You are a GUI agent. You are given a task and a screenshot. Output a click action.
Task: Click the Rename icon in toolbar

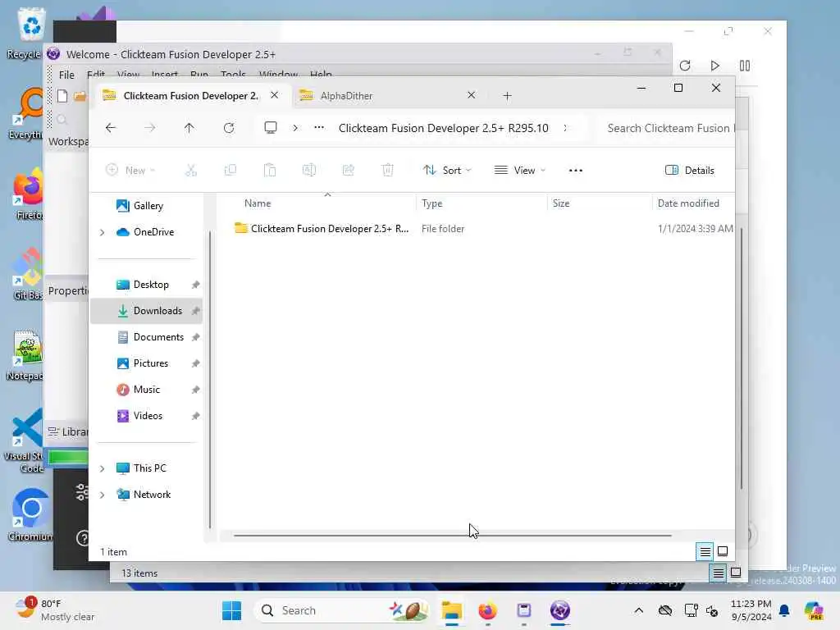[x=309, y=171]
